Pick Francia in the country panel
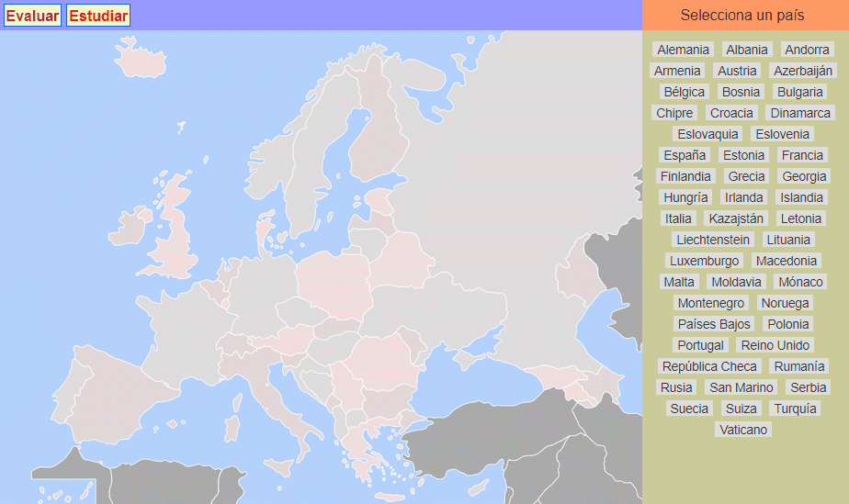The width and height of the screenshot is (849, 504). click(x=802, y=154)
